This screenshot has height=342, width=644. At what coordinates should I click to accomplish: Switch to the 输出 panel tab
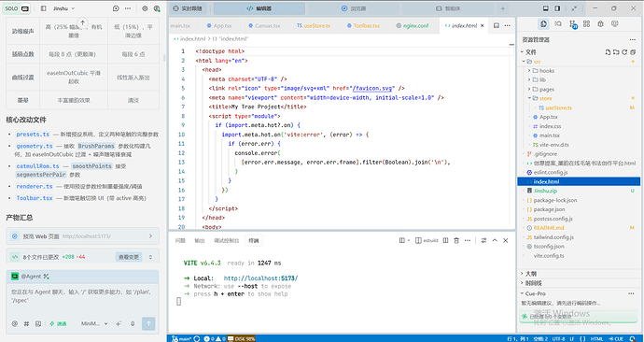click(x=199, y=240)
